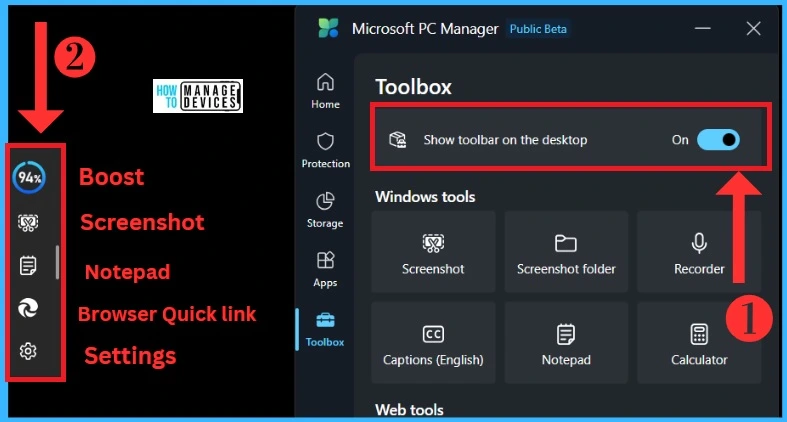Click the Public Beta badge
The image size is (787, 422).
pos(538,29)
